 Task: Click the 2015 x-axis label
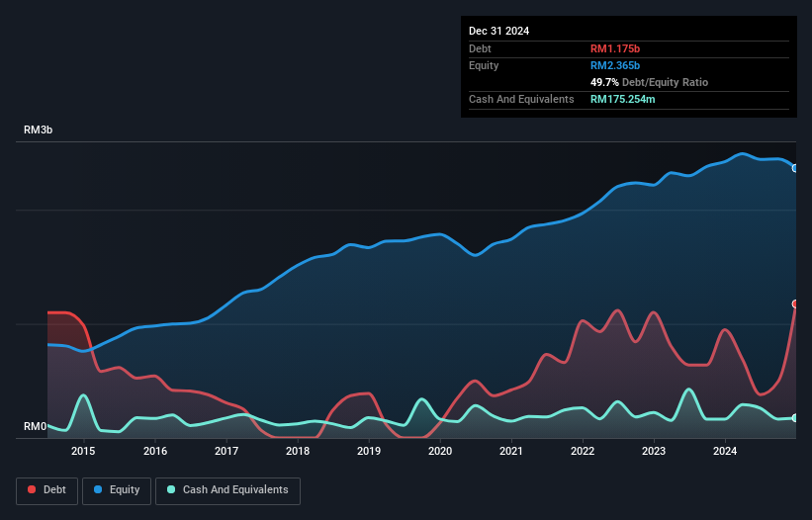point(83,451)
